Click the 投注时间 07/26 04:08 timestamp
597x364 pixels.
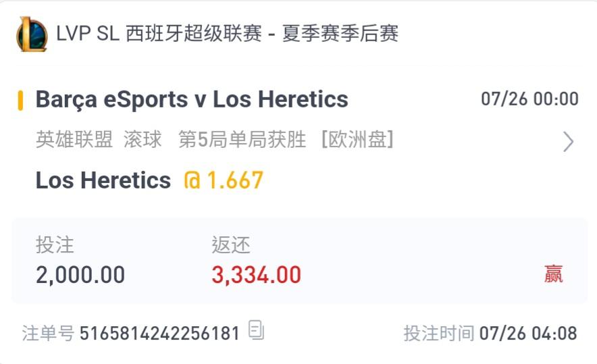[x=490, y=334]
